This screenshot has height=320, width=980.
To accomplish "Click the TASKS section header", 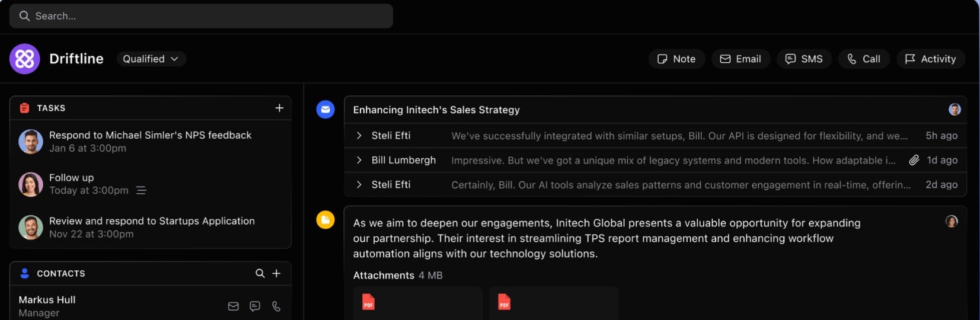I will pos(51,108).
